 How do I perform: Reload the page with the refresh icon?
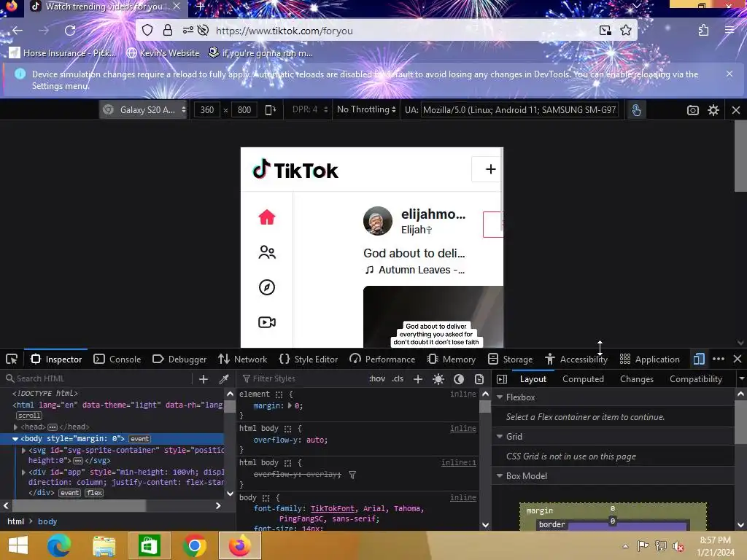click(x=70, y=31)
